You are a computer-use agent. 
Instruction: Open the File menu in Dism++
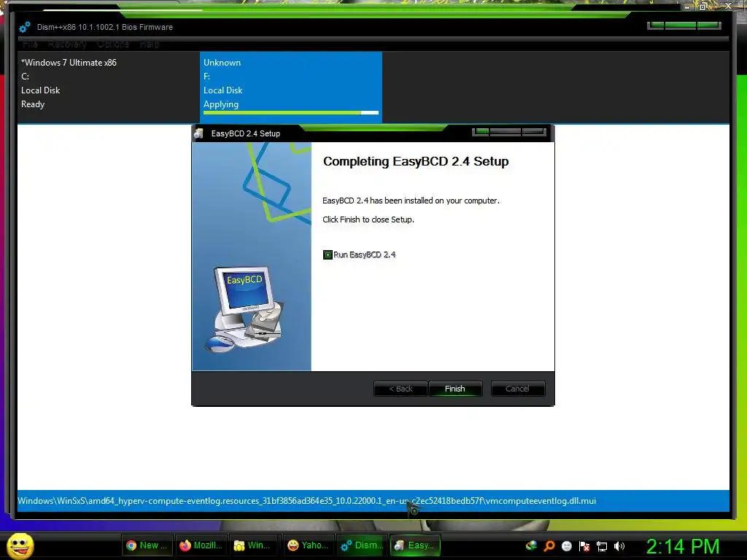click(x=30, y=44)
